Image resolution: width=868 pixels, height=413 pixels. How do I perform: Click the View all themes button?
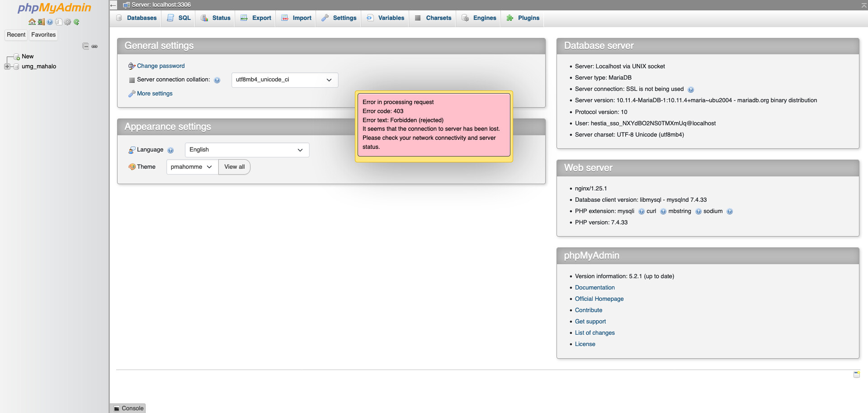tap(234, 167)
